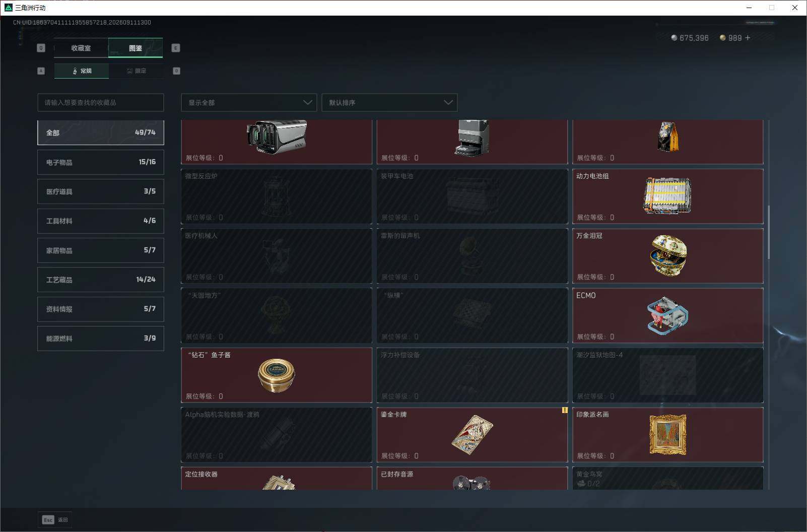Expand the 显示全部 filter dropdown
The height and width of the screenshot is (532, 807).
tap(249, 102)
